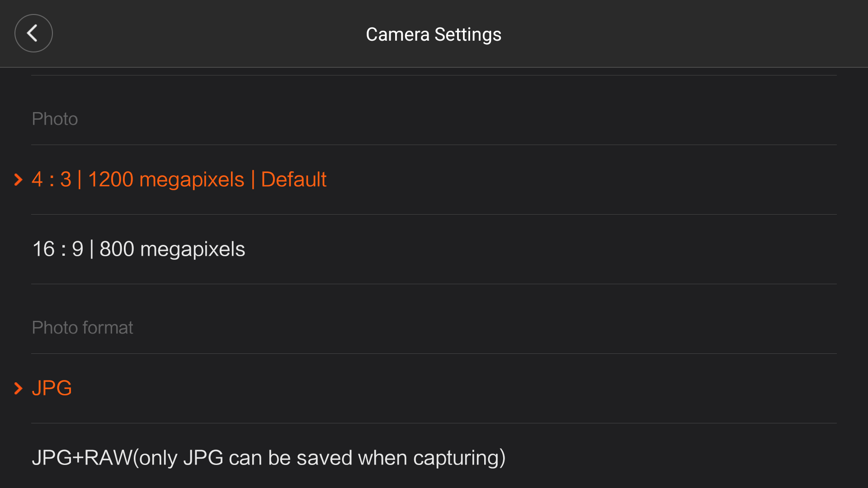Click the "JPG+RAW" label text

pyautogui.click(x=82, y=458)
